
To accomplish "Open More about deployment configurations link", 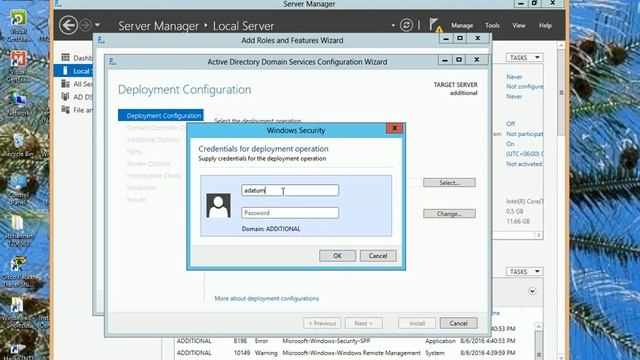I will (x=267, y=298).
